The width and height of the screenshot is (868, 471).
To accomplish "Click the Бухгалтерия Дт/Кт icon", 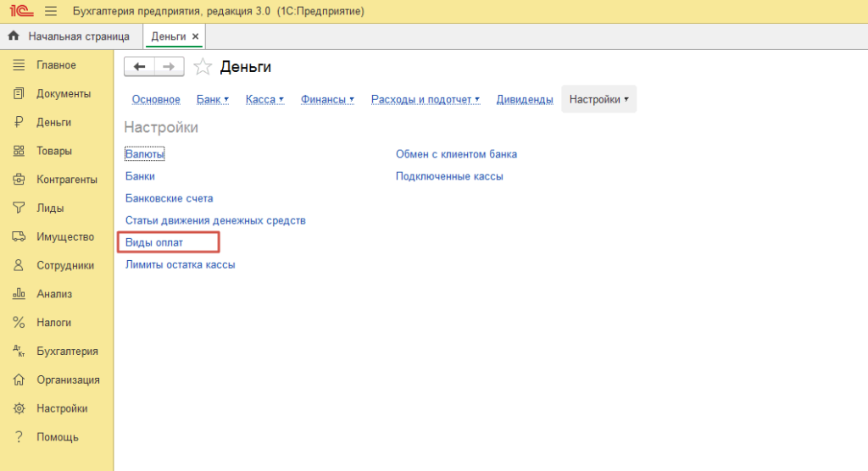I will click(x=19, y=351).
